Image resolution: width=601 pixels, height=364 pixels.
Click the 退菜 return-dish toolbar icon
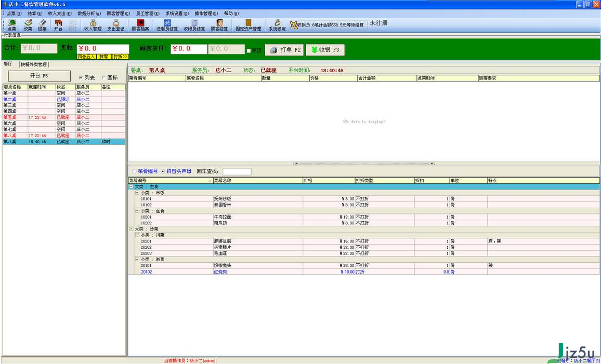(x=42, y=25)
